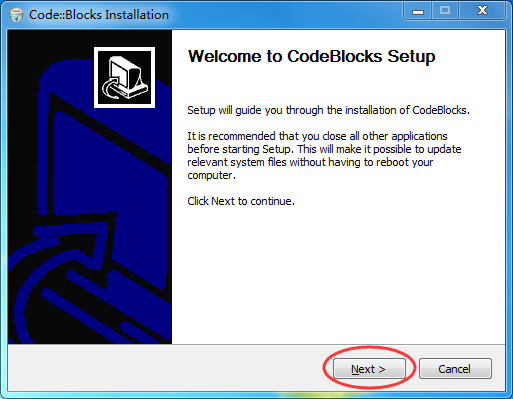
Task: Click the 'Setup will guide you through' sentence
Action: tap(328, 110)
